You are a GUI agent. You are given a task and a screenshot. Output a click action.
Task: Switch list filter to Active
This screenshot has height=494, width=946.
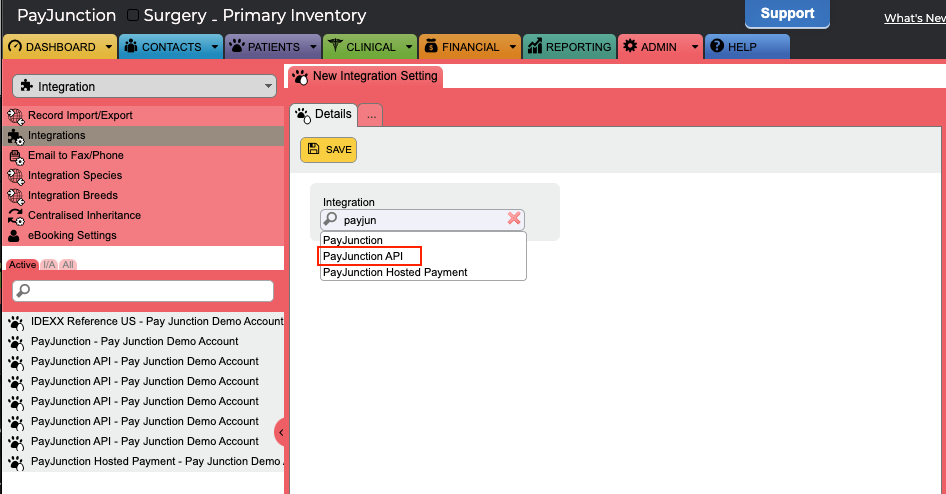pyautogui.click(x=22, y=265)
